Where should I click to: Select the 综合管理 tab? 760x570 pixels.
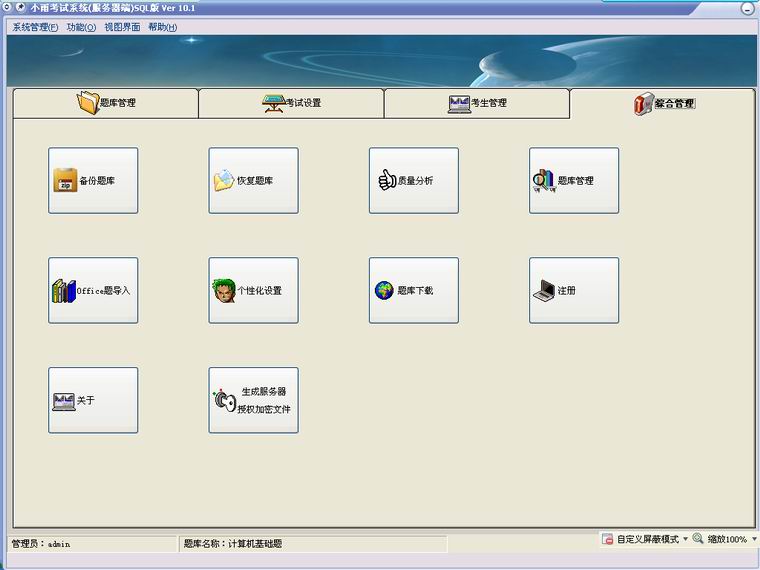coord(663,103)
